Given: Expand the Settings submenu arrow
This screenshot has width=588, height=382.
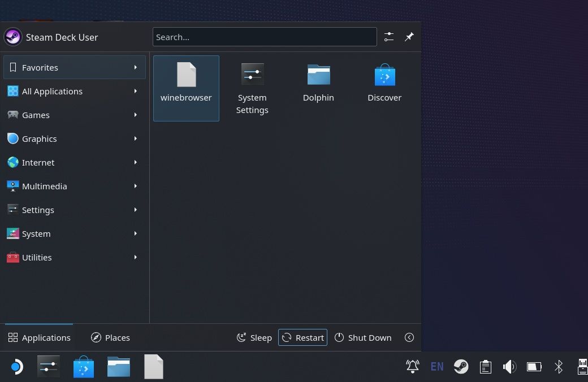Looking at the screenshot, I should 135,210.
